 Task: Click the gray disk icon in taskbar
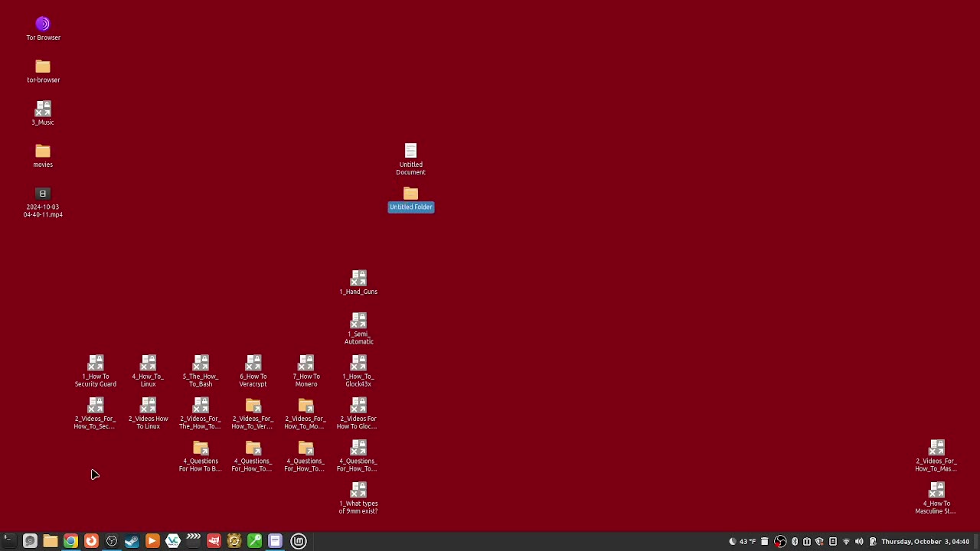30,541
